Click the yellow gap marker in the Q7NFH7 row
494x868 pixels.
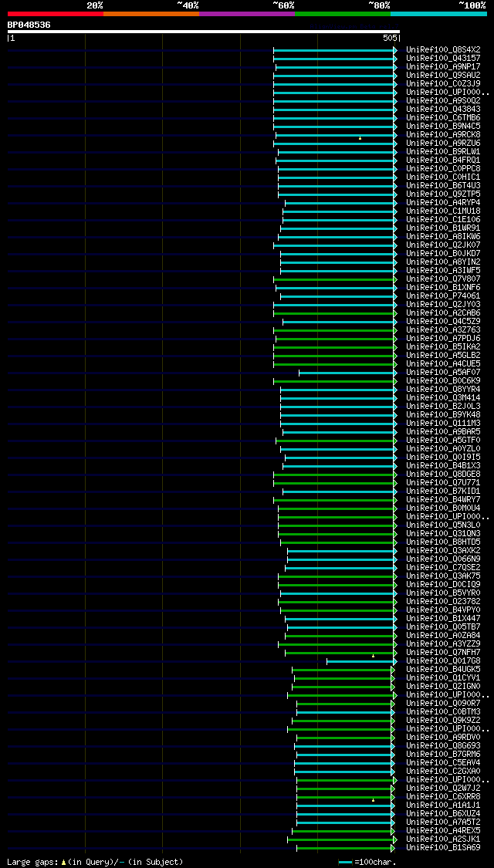click(x=374, y=656)
